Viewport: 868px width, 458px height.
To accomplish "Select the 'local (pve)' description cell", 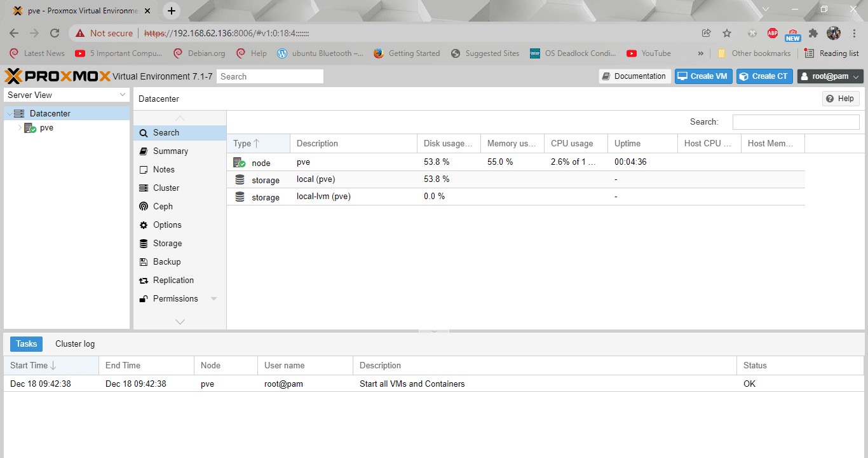I will pyautogui.click(x=354, y=179).
